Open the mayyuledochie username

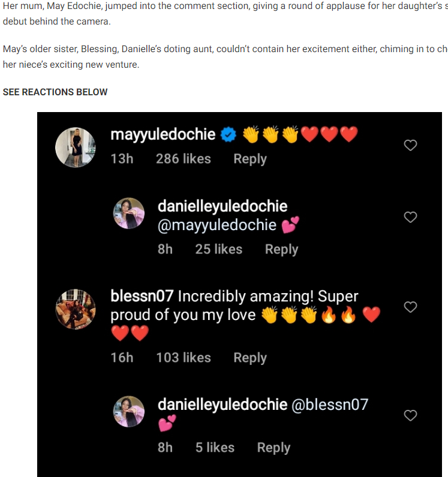[163, 134]
